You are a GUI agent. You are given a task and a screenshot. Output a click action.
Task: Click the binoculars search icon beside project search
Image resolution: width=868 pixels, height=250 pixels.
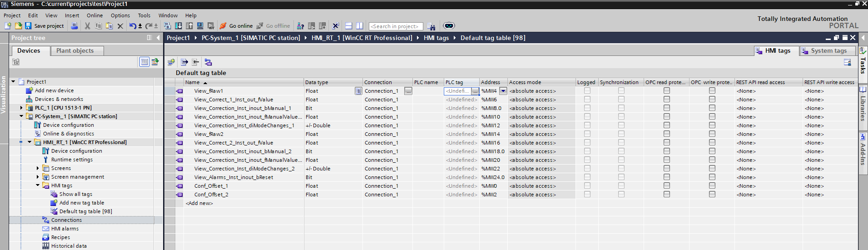(432, 26)
